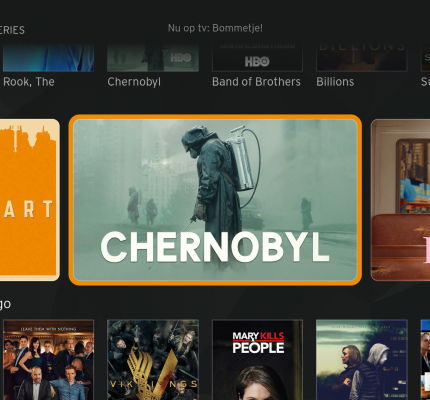The width and height of the screenshot is (430, 400).
Task: Select the Billions series poster
Action: (x=362, y=57)
